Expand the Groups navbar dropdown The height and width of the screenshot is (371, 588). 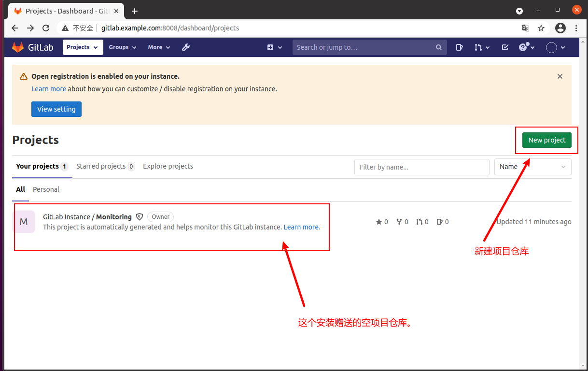(123, 47)
